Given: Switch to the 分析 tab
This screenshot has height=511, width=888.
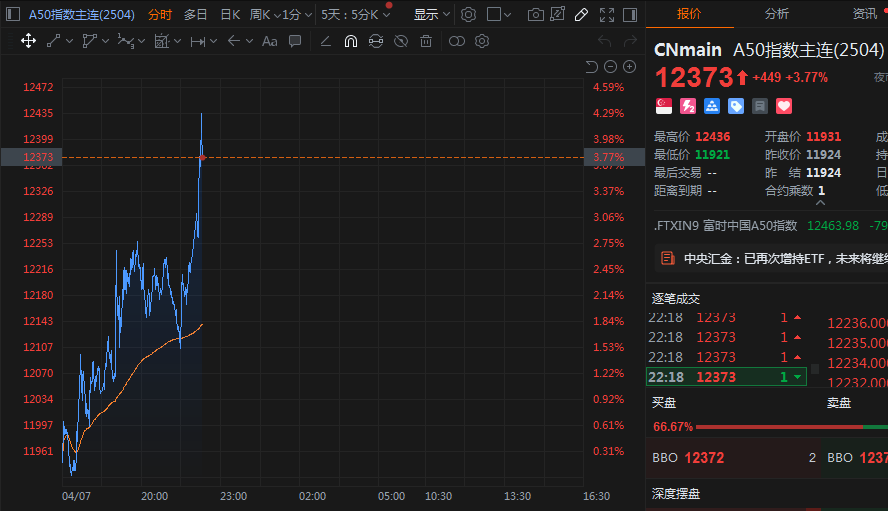Looking at the screenshot, I should [776, 14].
